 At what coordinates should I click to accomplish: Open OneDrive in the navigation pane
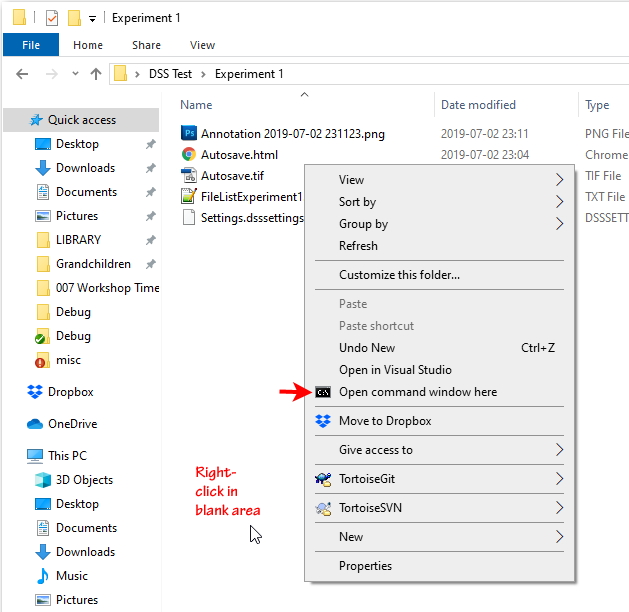click(x=75, y=424)
